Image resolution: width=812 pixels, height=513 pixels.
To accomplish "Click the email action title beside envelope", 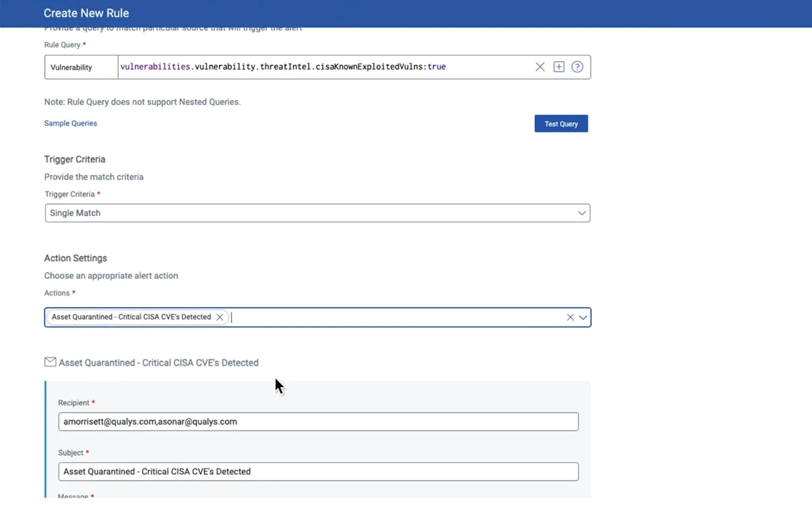I will pyautogui.click(x=158, y=363).
